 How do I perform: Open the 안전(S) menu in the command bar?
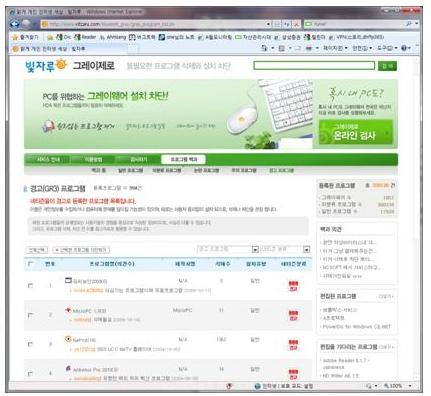coord(362,48)
